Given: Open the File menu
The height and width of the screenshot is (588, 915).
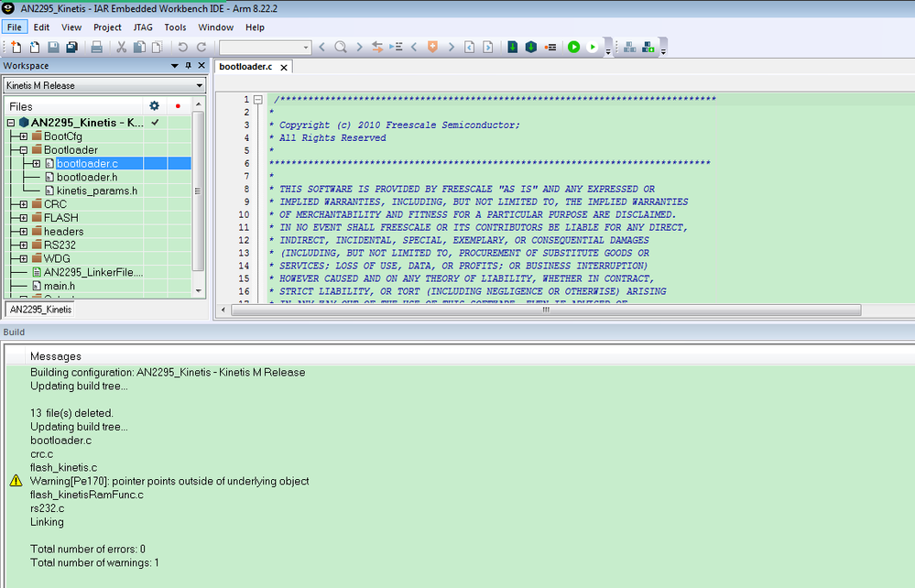Looking at the screenshot, I should (15, 27).
